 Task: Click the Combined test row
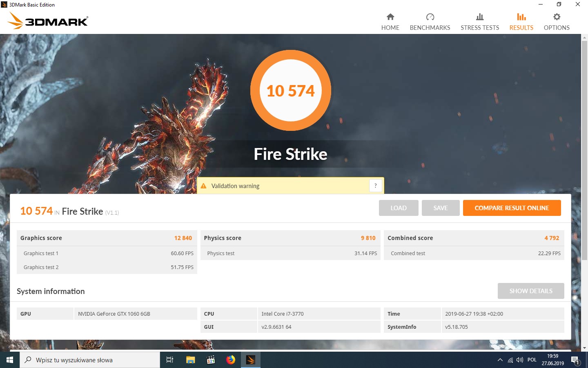[474, 253]
